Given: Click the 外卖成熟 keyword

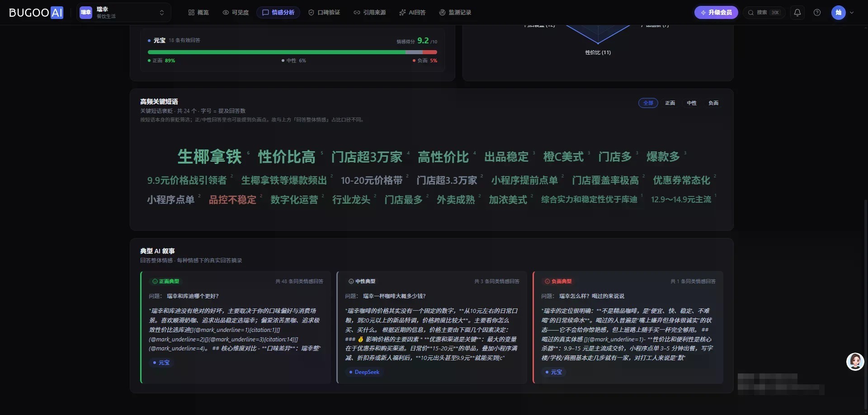Looking at the screenshot, I should tap(456, 200).
